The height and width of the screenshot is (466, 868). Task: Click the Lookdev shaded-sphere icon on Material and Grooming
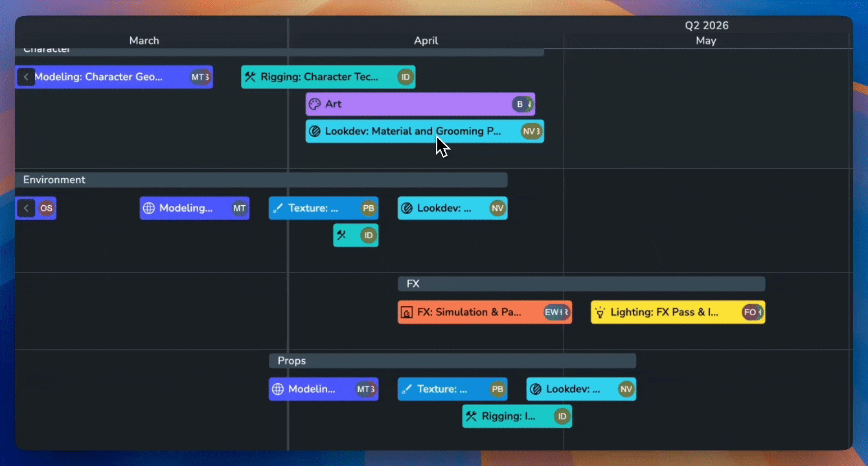click(x=315, y=131)
